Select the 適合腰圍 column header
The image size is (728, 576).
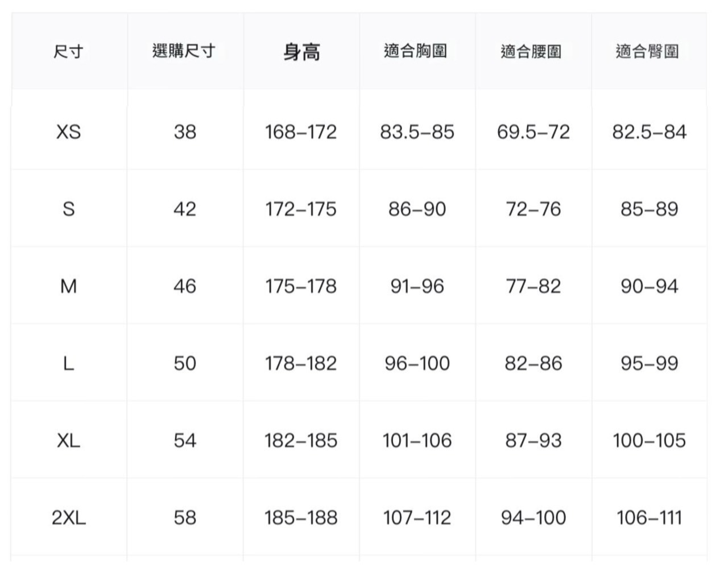[x=531, y=52]
